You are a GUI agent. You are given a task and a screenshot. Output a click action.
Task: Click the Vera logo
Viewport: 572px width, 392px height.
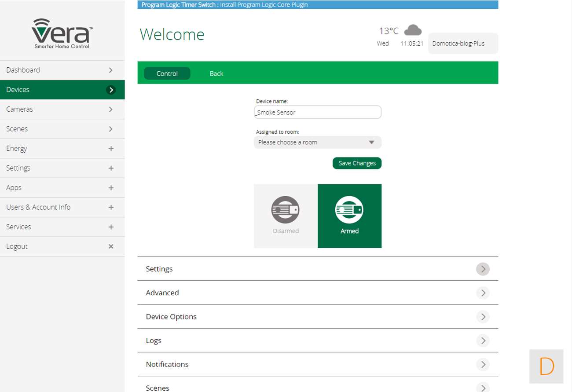(x=62, y=33)
